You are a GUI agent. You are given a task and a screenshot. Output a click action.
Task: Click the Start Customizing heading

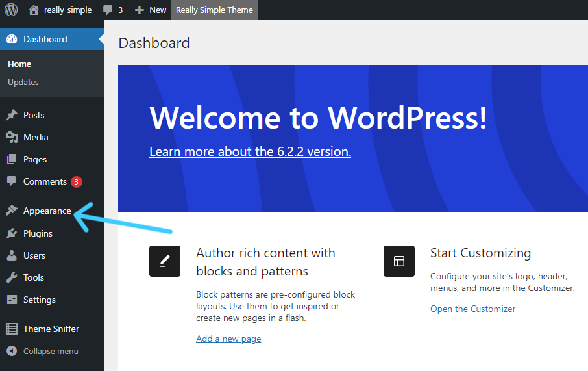tap(481, 253)
